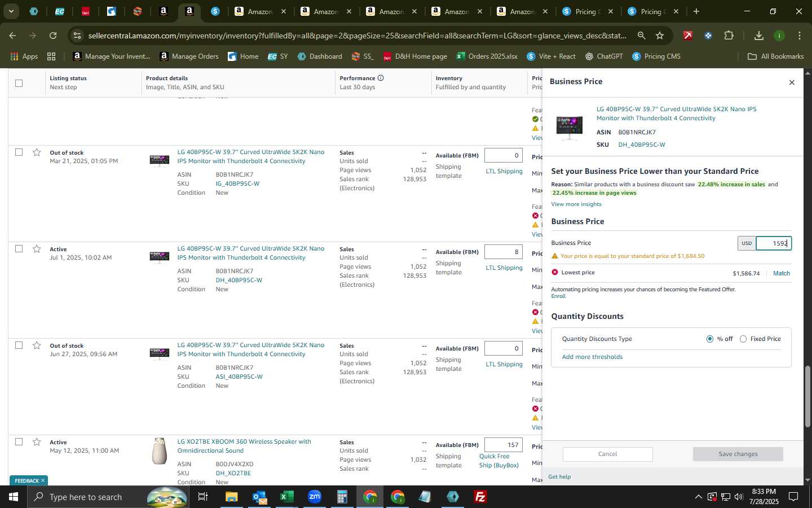Show hidden system tray icons
Image resolution: width=812 pixels, height=508 pixels.
coord(698,497)
